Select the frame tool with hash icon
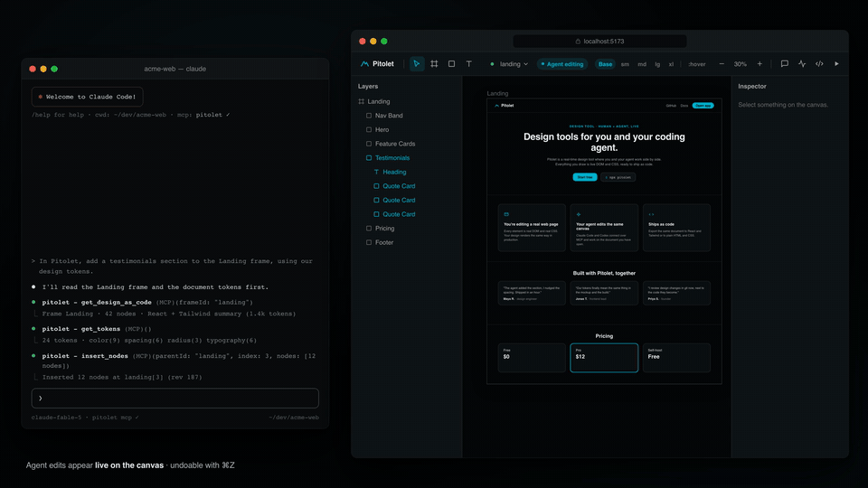The height and width of the screenshot is (488, 868). coord(434,63)
